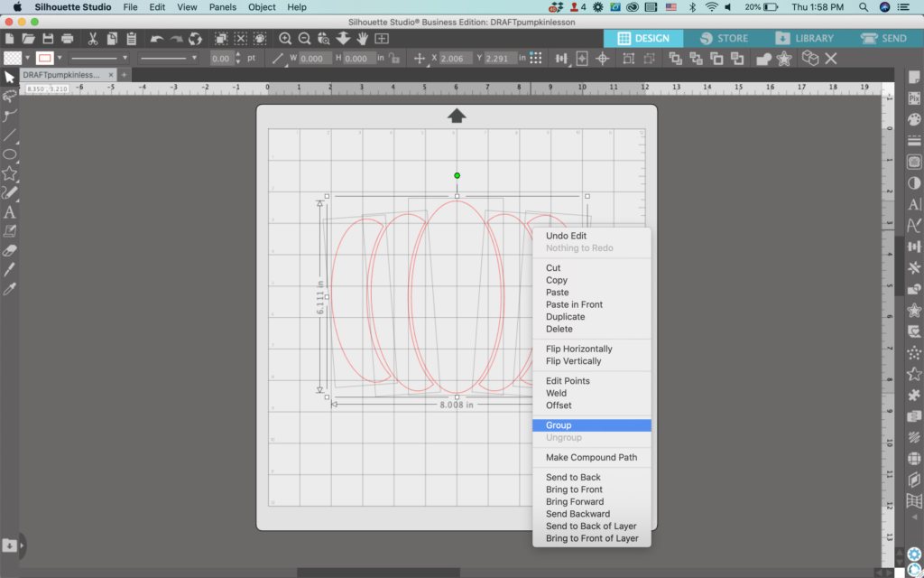The height and width of the screenshot is (578, 924).
Task: Select the Eraser tool
Action: tap(9, 251)
